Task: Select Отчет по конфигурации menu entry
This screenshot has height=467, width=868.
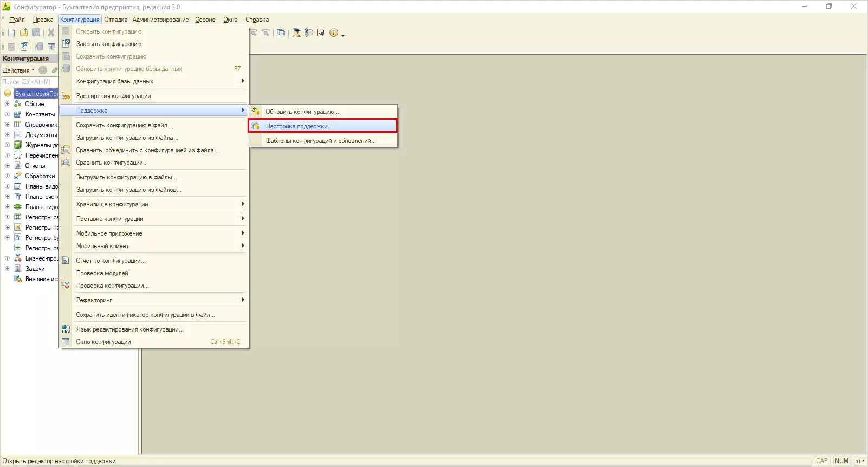Action: click(154, 261)
